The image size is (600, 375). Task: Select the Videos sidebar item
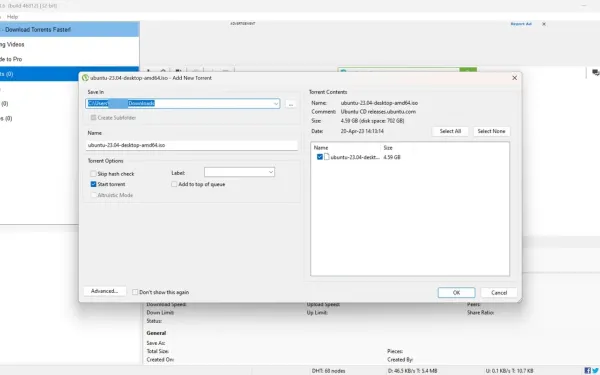pyautogui.click(x=69, y=44)
